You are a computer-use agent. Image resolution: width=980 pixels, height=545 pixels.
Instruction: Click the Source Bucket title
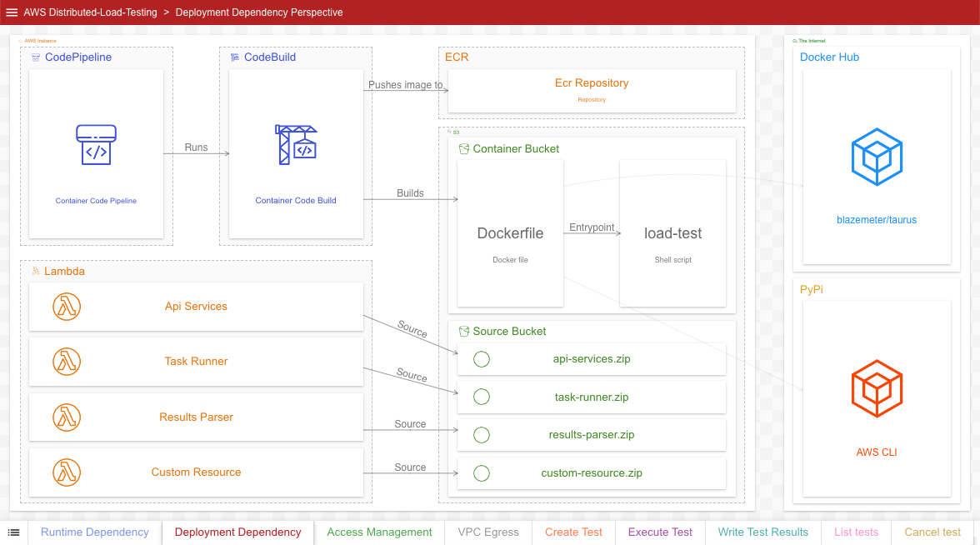(x=509, y=332)
